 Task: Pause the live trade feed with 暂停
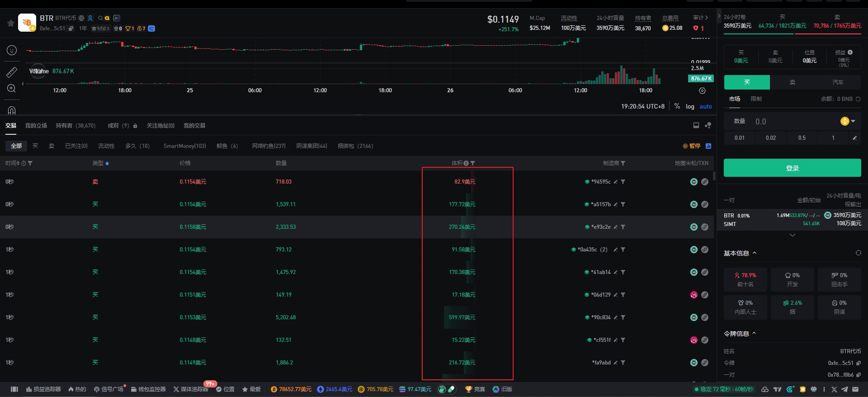coord(692,146)
